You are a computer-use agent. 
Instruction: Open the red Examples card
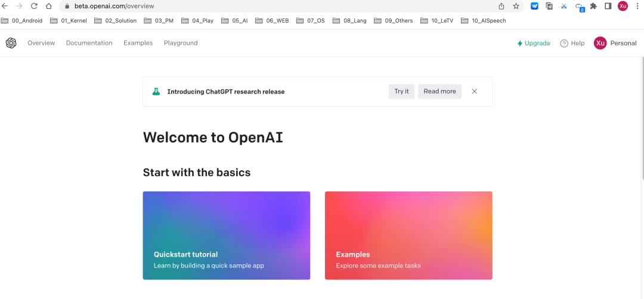click(x=408, y=235)
